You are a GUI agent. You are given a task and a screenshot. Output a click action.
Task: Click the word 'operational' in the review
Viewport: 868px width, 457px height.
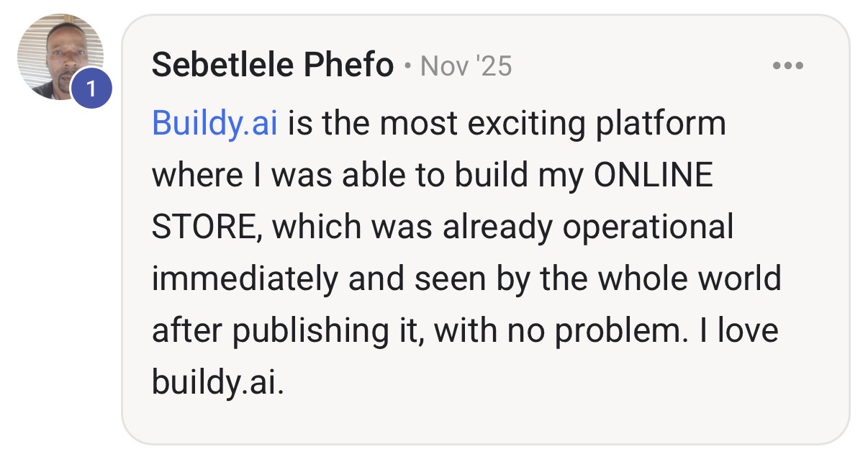pos(648,227)
